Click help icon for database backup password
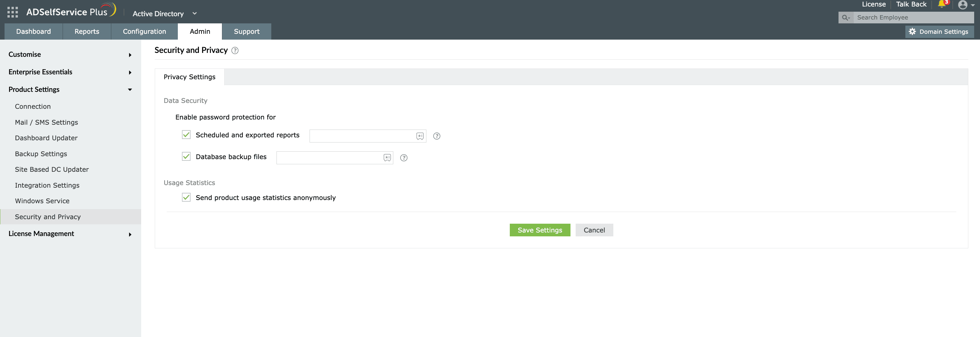Viewport: 980px width, 337px height. 404,158
